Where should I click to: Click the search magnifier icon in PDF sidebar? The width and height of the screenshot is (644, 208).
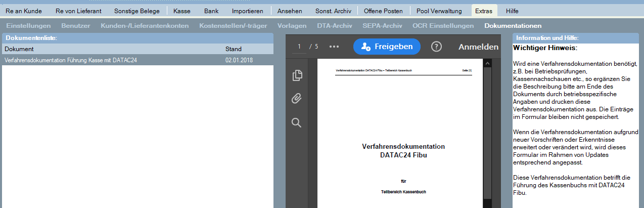click(297, 122)
